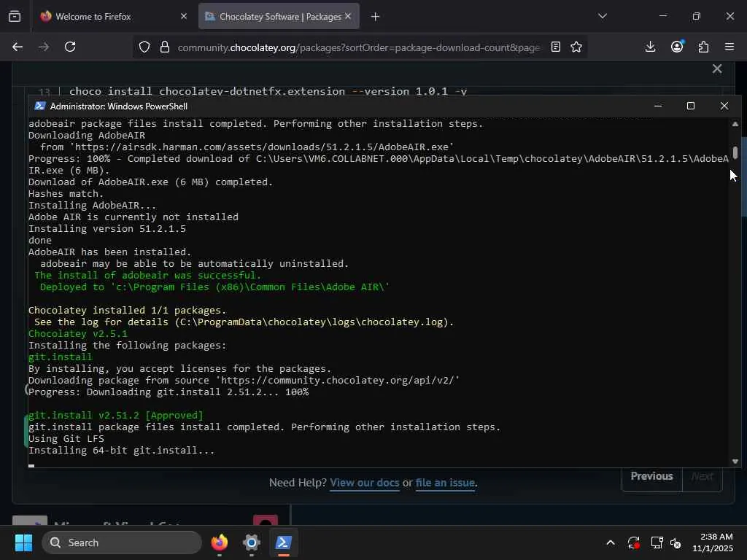Screen dimensions: 747x560
Task: Minimize the PowerShell window
Action: (x=658, y=106)
